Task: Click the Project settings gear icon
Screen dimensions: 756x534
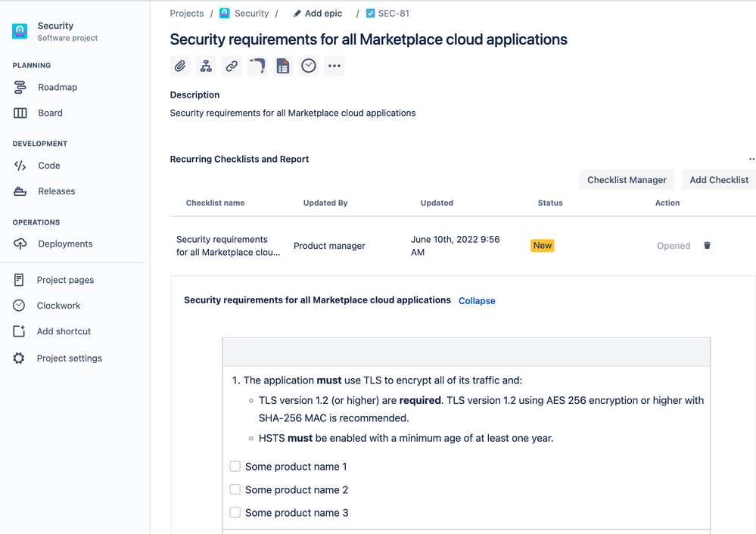Action: [x=19, y=358]
